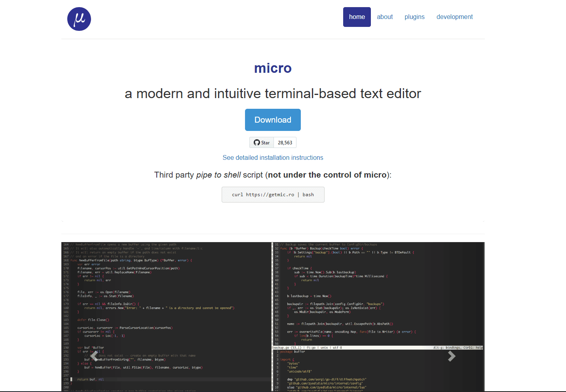Click the tagline 'a modern and intuitive terminal-based text editor'
566x392 pixels.
273,93
